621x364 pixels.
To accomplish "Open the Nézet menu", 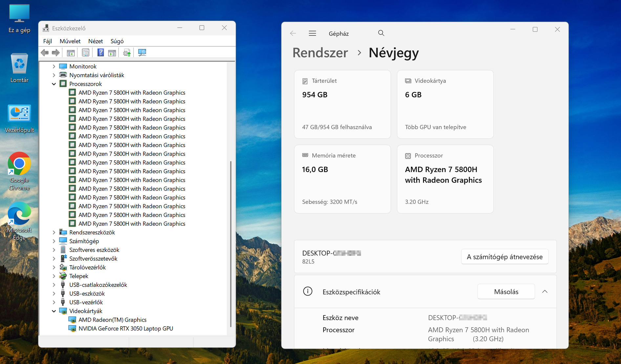I will (x=96, y=41).
